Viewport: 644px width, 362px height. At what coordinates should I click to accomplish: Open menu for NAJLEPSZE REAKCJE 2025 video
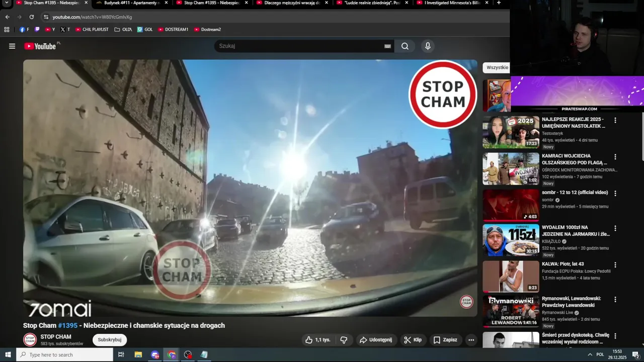tap(615, 121)
